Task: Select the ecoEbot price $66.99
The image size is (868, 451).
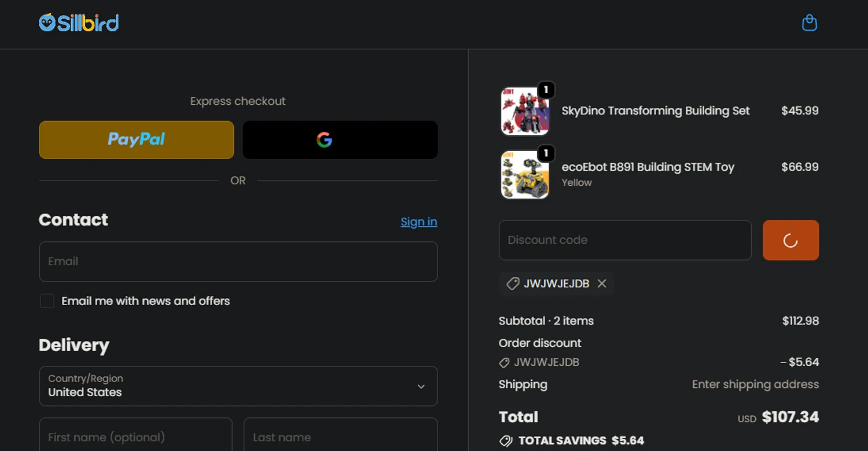Action: [x=800, y=167]
